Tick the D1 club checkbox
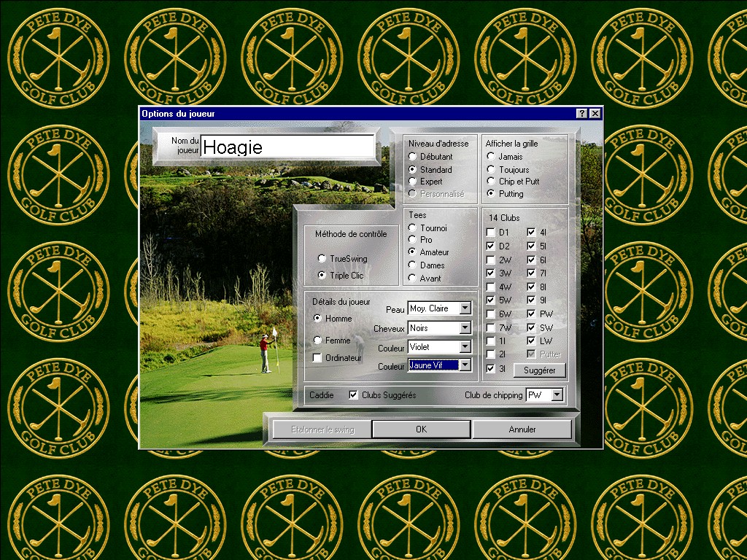This screenshot has height=560, width=747. [x=491, y=233]
